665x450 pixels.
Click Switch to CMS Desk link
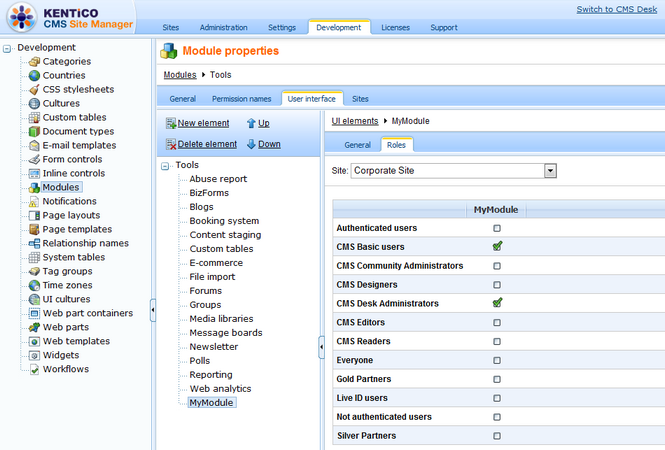coord(617,9)
